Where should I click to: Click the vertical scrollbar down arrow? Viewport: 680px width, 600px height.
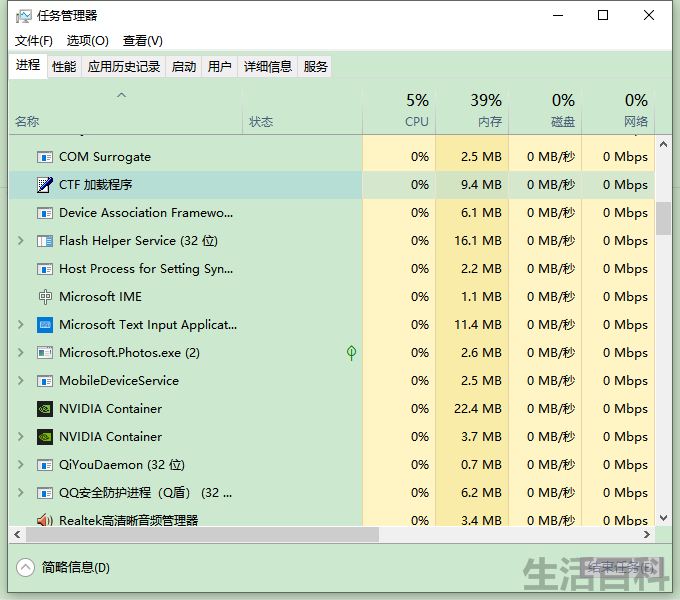pos(663,518)
